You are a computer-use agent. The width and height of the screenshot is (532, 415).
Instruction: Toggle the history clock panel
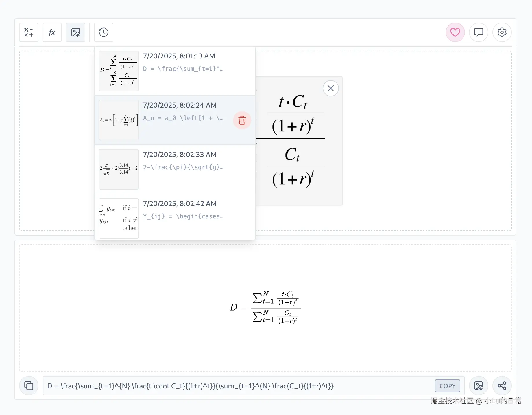pyautogui.click(x=104, y=32)
